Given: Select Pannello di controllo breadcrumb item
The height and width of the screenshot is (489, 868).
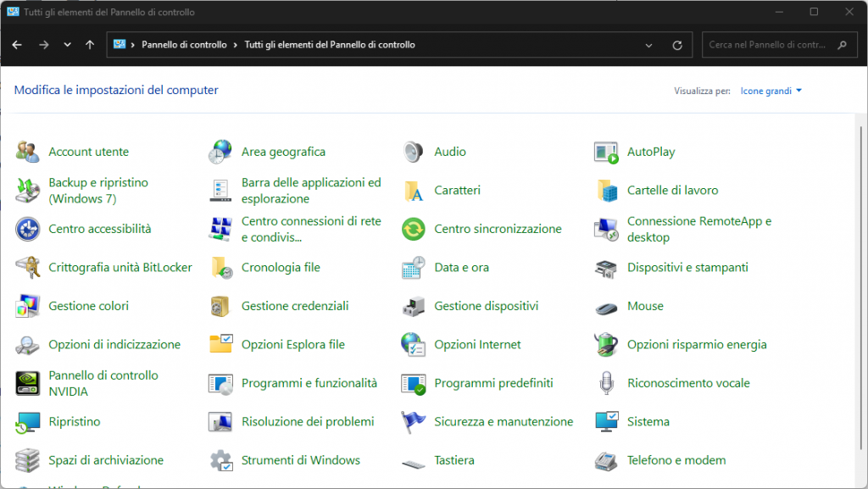Looking at the screenshot, I should tap(184, 45).
